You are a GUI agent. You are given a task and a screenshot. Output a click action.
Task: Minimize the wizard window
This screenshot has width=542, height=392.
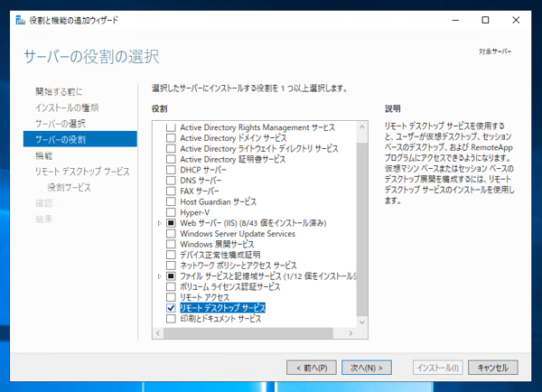(455, 21)
